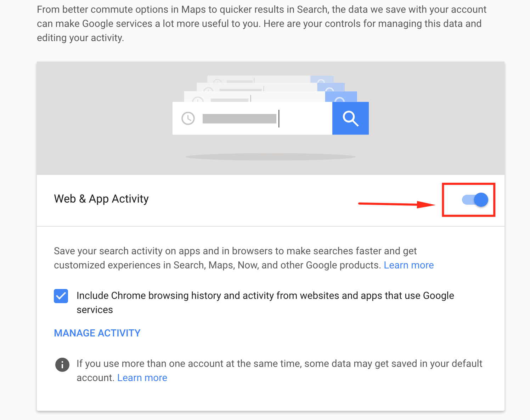Click inside the gray search input field
This screenshot has width=530, height=420.
pos(239,118)
